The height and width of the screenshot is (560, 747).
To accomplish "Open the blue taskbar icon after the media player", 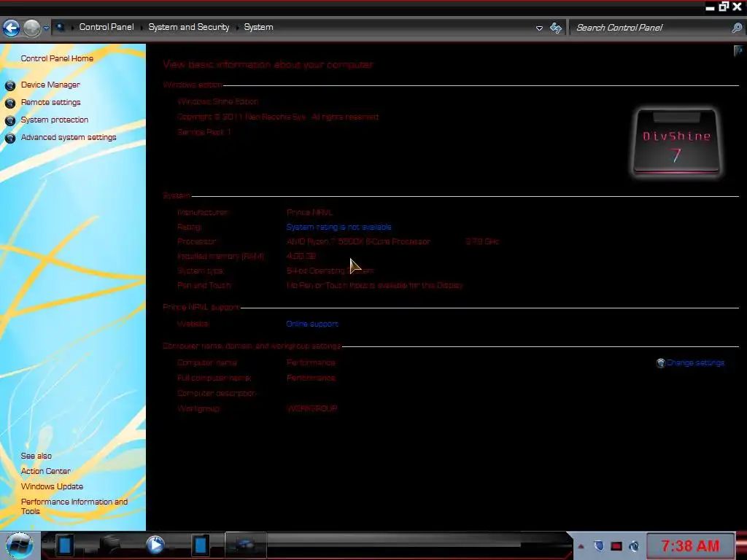I will pyautogui.click(x=200, y=545).
